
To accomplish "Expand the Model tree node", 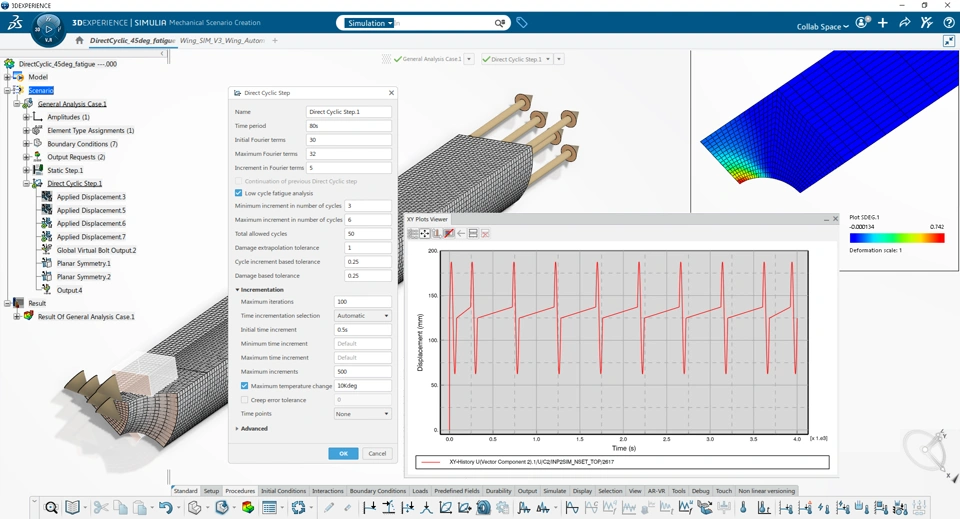I will tap(7, 77).
